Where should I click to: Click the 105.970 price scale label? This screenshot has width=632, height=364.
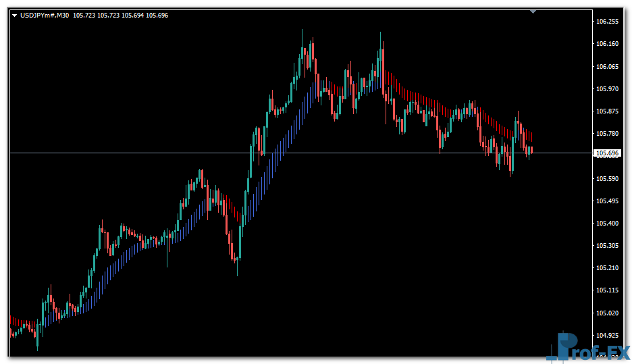(x=607, y=89)
